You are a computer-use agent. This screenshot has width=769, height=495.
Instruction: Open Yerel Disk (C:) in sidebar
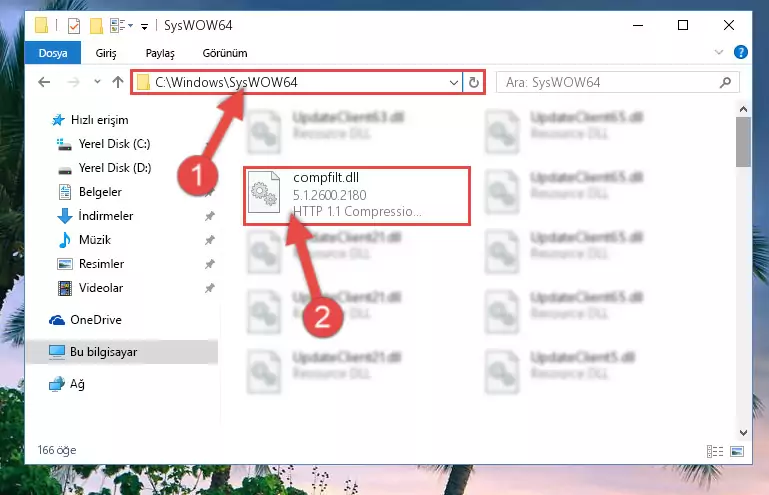point(114,144)
